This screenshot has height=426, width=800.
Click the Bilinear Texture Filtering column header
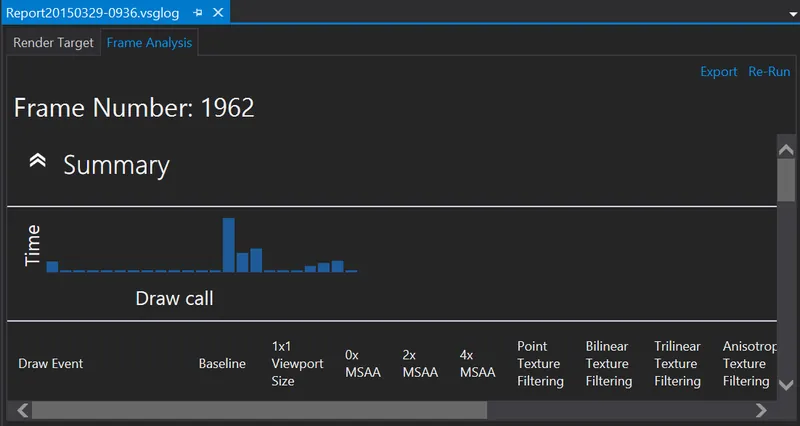(609, 364)
